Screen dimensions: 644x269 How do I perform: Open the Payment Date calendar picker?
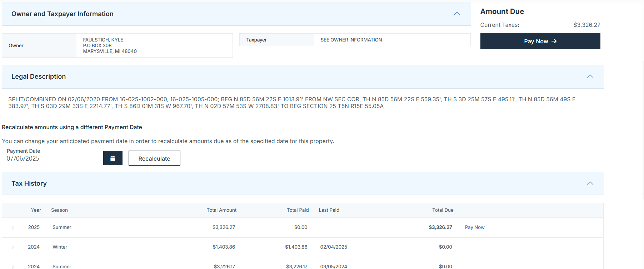pos(113,158)
